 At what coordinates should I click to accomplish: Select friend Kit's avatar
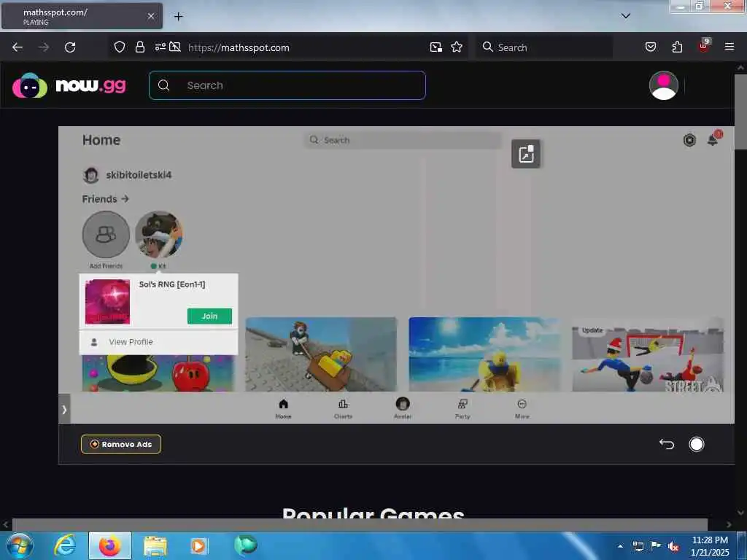click(x=158, y=234)
